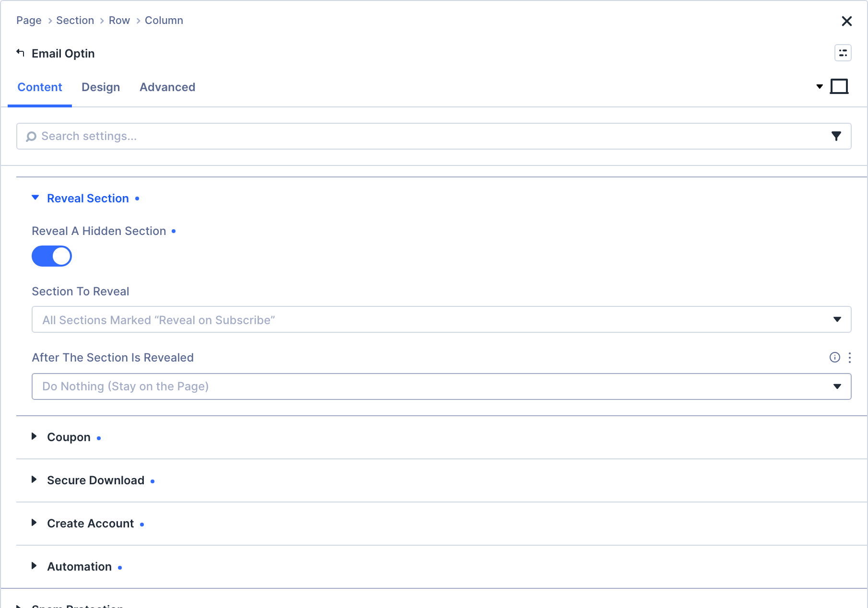The image size is (868, 608).
Task: Click the Email Optin title
Action: tap(63, 53)
